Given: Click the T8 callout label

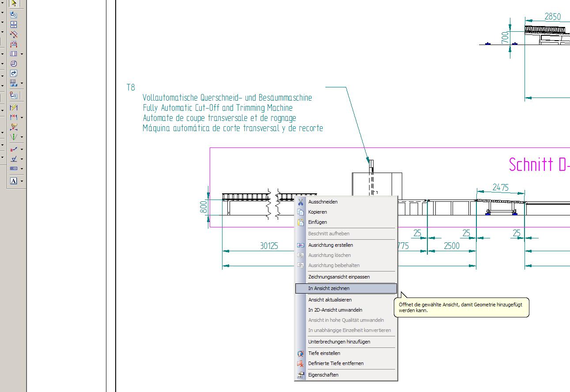Looking at the screenshot, I should (x=131, y=87).
